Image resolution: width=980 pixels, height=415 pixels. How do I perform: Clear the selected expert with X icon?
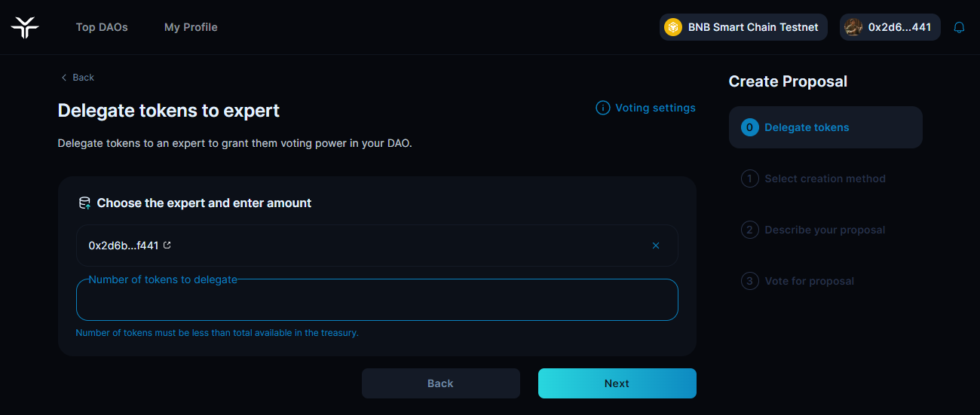point(655,246)
